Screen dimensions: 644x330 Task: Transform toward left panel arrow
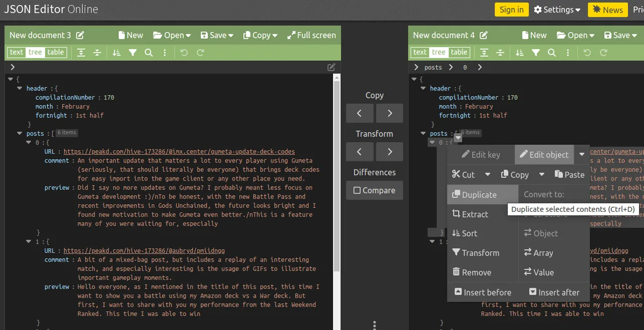pos(359,151)
